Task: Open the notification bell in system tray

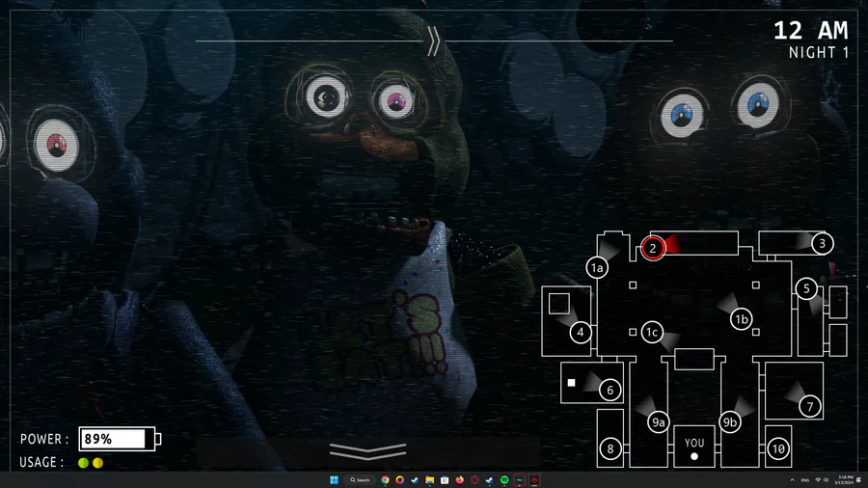Action: 859,479
